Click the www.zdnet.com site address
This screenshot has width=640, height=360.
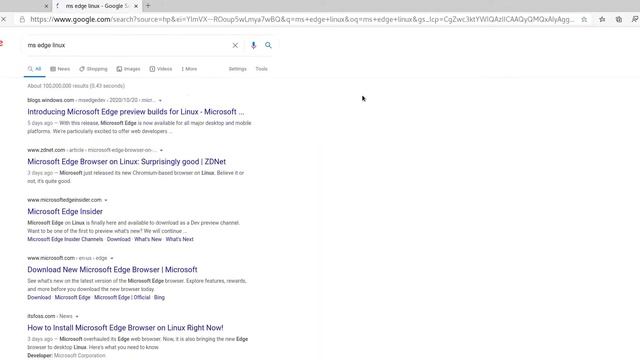[46, 150]
